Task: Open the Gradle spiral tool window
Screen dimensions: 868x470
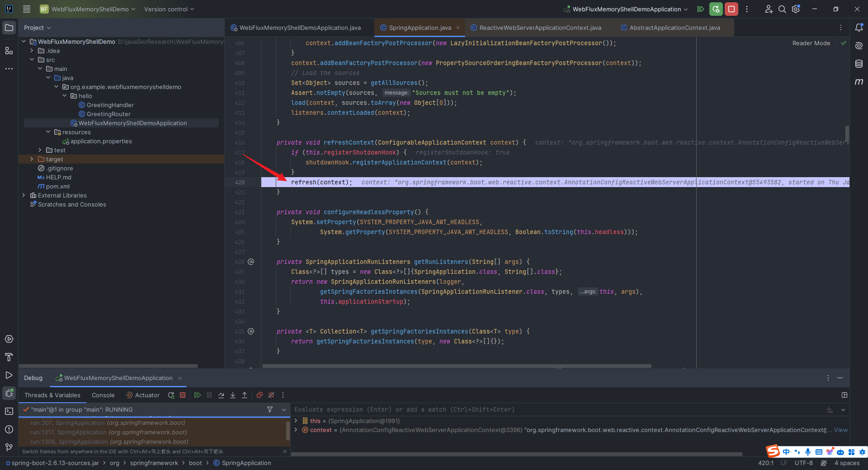Action: tap(859, 46)
